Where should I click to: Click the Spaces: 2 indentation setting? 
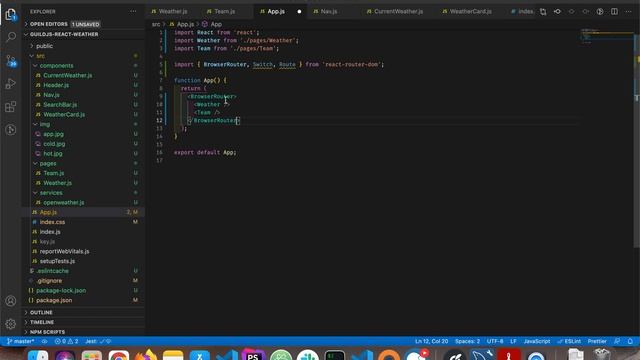[x=467, y=341]
